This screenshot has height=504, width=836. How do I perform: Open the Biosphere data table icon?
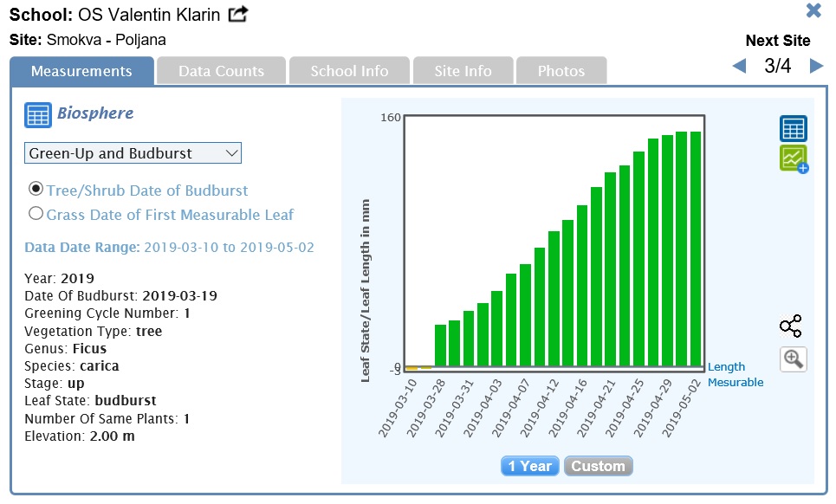pos(37,114)
